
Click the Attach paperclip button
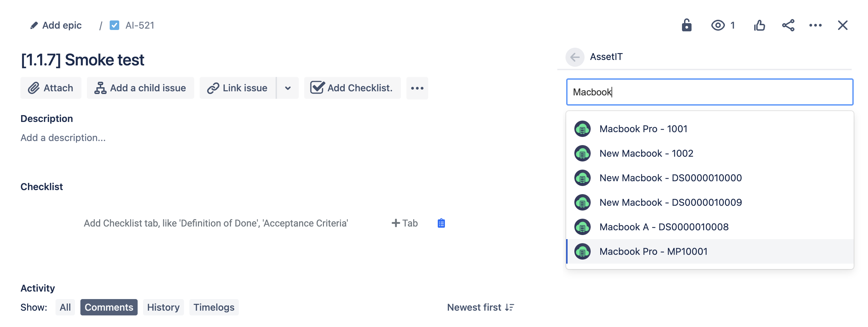(51, 88)
